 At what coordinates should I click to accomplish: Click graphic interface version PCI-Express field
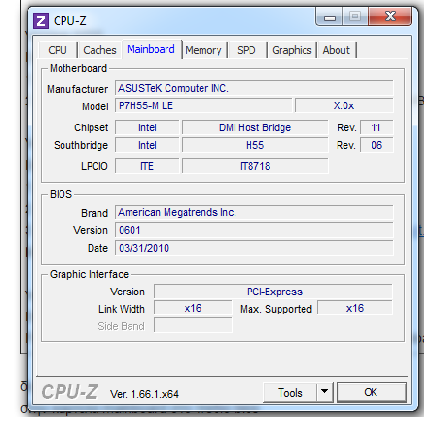[273, 292]
